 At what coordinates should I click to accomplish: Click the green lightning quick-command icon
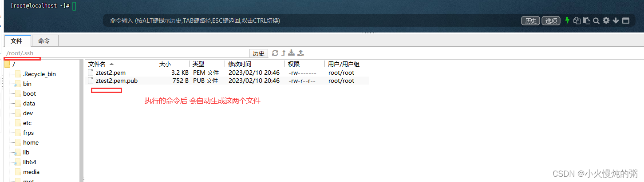567,20
